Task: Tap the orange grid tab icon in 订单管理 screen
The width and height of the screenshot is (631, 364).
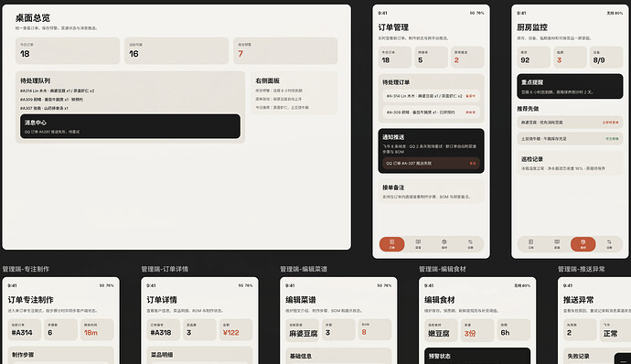Action: point(391,244)
